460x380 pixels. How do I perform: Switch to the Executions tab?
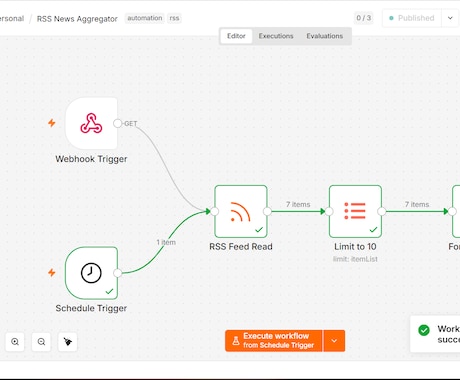point(276,36)
